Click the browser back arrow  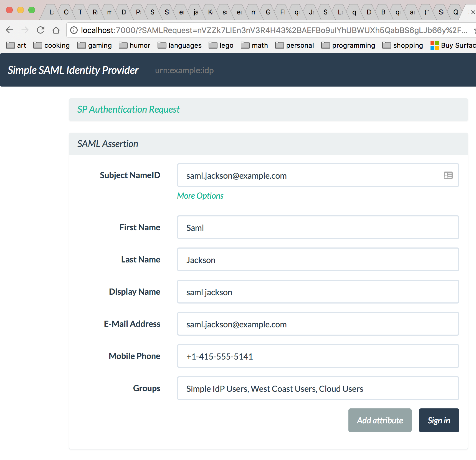click(9, 30)
